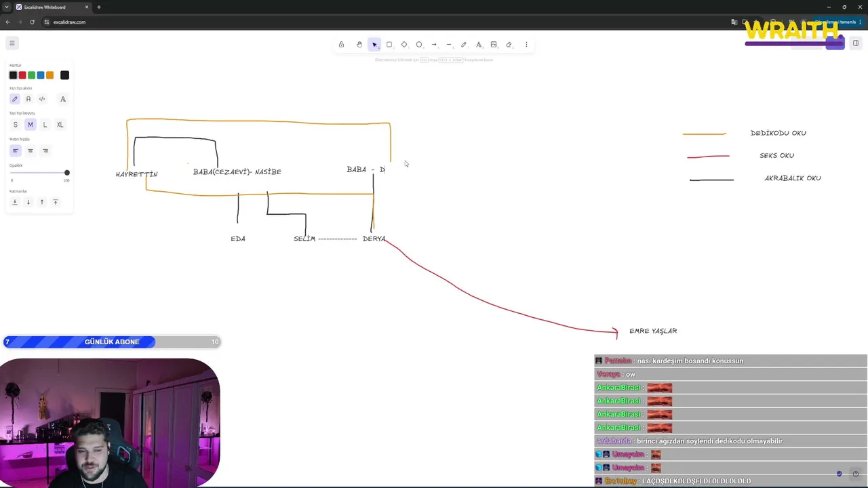Image resolution: width=868 pixels, height=488 pixels.
Task: Select the EDA text on canvas
Action: click(x=238, y=239)
